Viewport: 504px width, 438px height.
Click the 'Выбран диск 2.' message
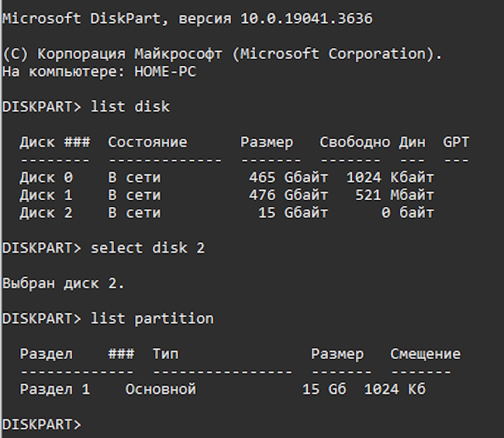[x=64, y=284]
